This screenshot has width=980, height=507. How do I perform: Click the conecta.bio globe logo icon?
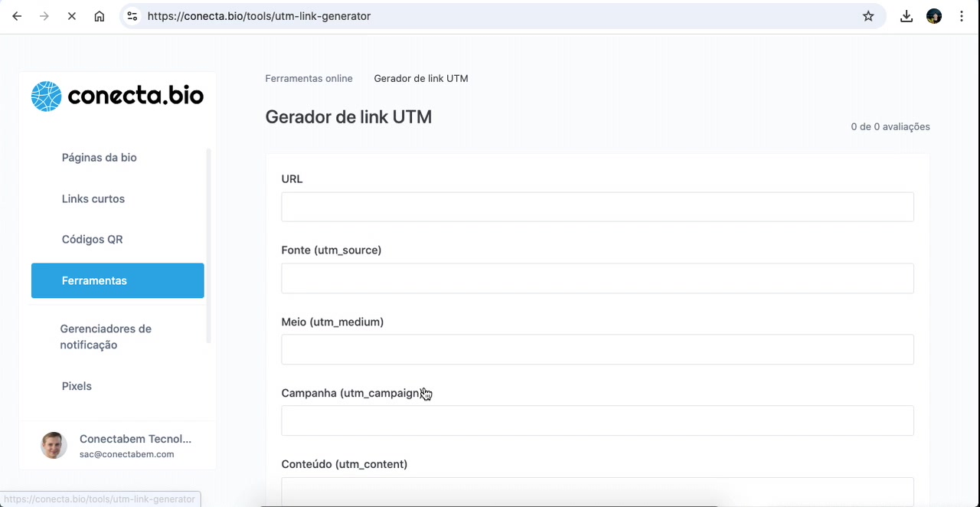46,96
